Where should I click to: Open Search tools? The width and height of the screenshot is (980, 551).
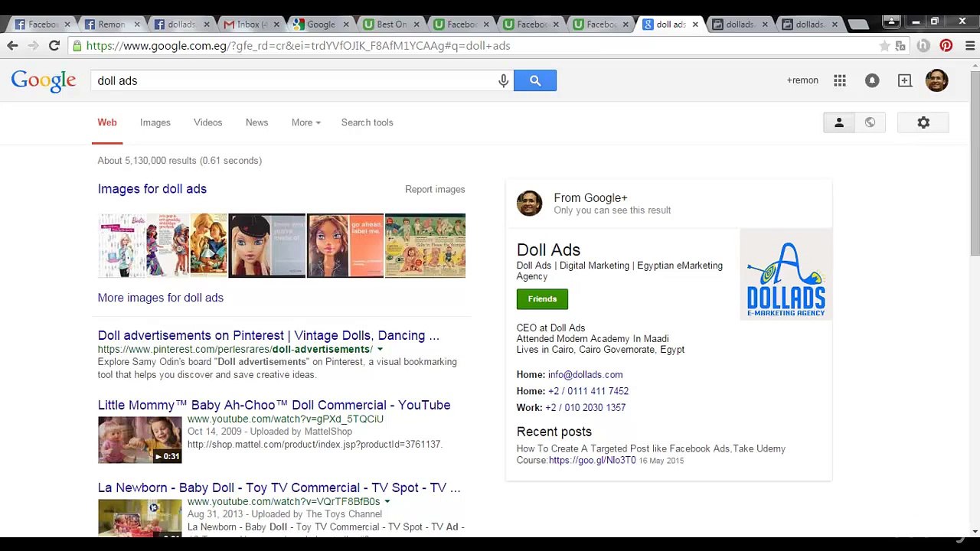coord(367,122)
